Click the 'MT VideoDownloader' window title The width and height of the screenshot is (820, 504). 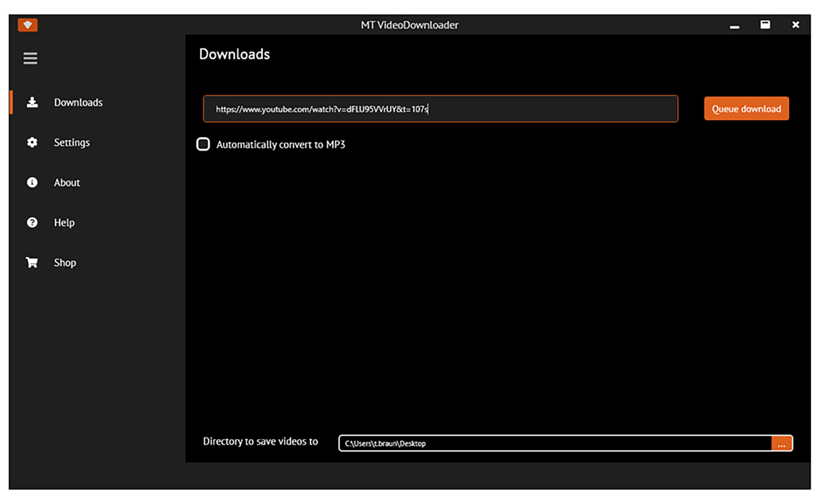point(410,25)
